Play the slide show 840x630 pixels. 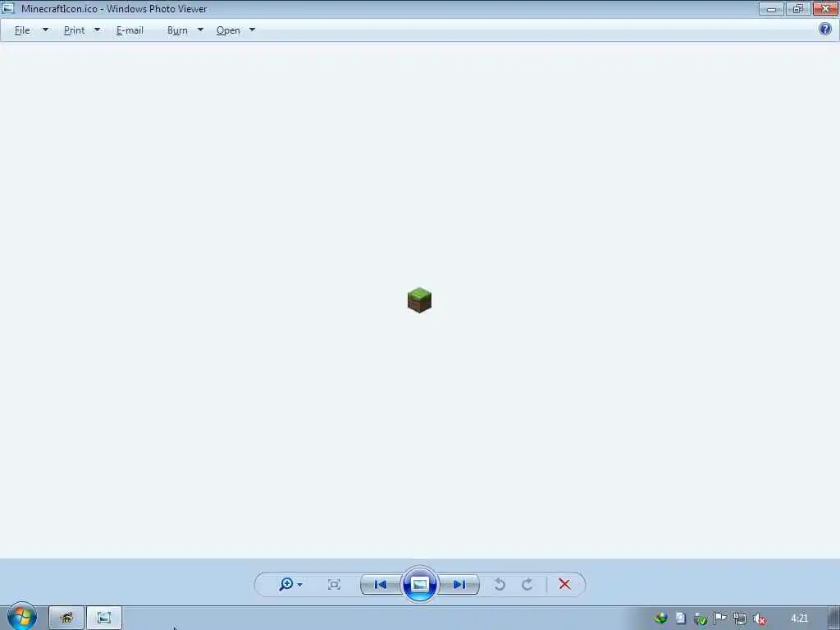click(x=419, y=584)
